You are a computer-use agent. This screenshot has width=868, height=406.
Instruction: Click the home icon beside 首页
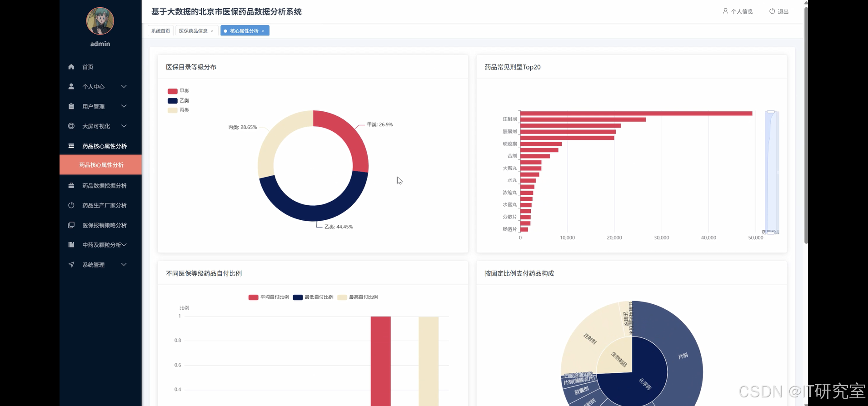pos(71,67)
